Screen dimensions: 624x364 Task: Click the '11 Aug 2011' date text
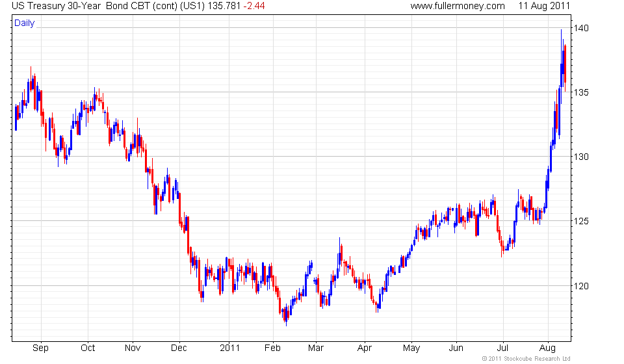(544, 6)
